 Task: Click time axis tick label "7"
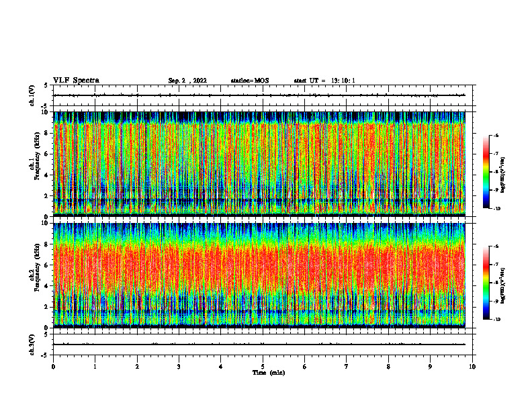tap(347, 367)
